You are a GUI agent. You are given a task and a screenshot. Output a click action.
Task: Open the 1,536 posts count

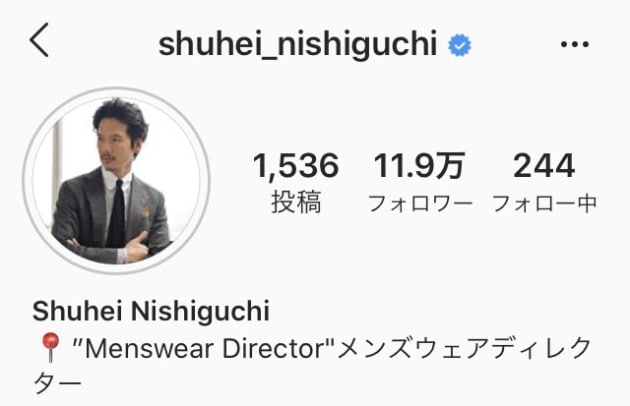(296, 166)
